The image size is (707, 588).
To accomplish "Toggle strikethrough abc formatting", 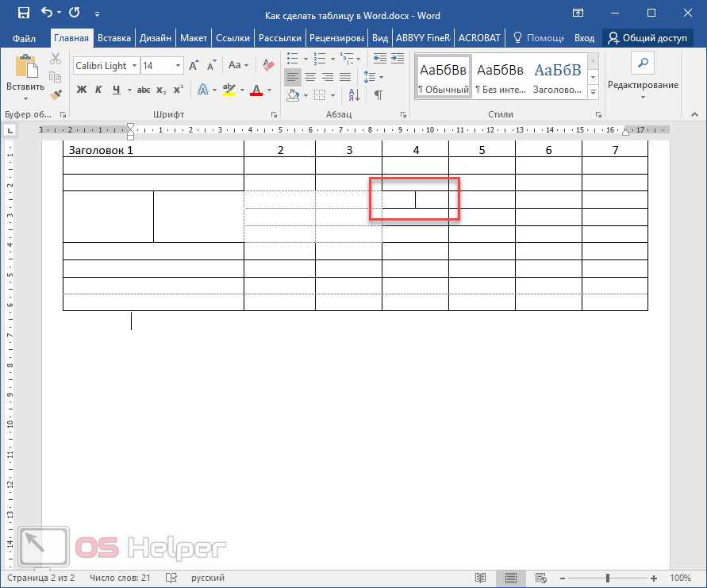I will [x=145, y=90].
